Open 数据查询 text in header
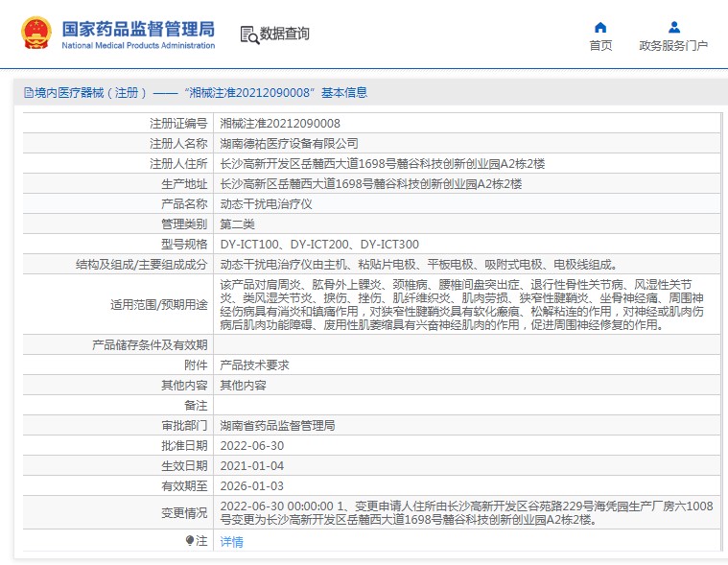728x565 pixels. coord(285,35)
